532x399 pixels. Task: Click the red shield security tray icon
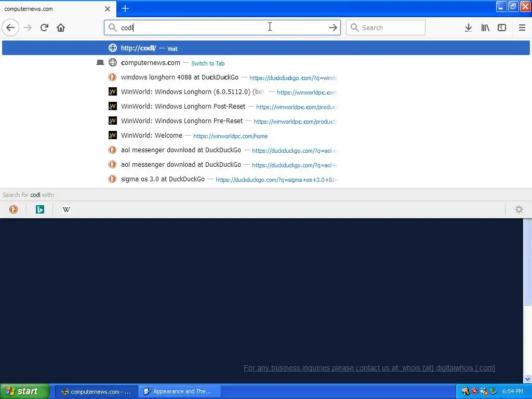474,391
